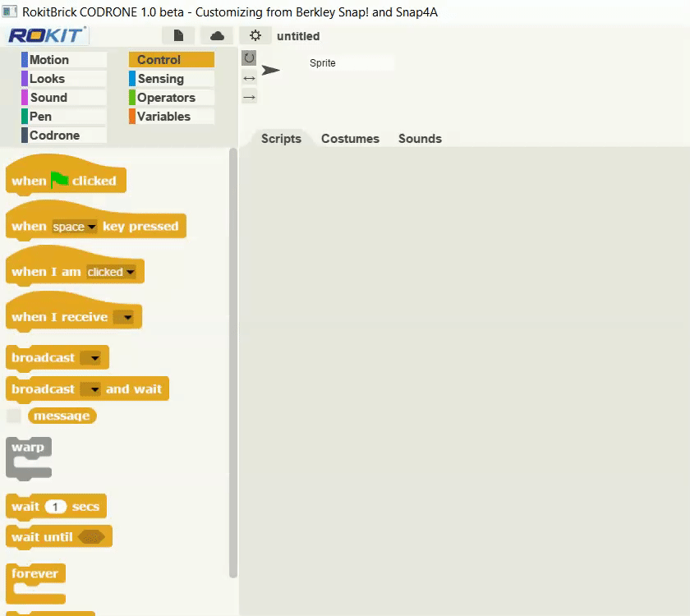Select the Control block category
This screenshot has height=616, width=690.
(172, 60)
